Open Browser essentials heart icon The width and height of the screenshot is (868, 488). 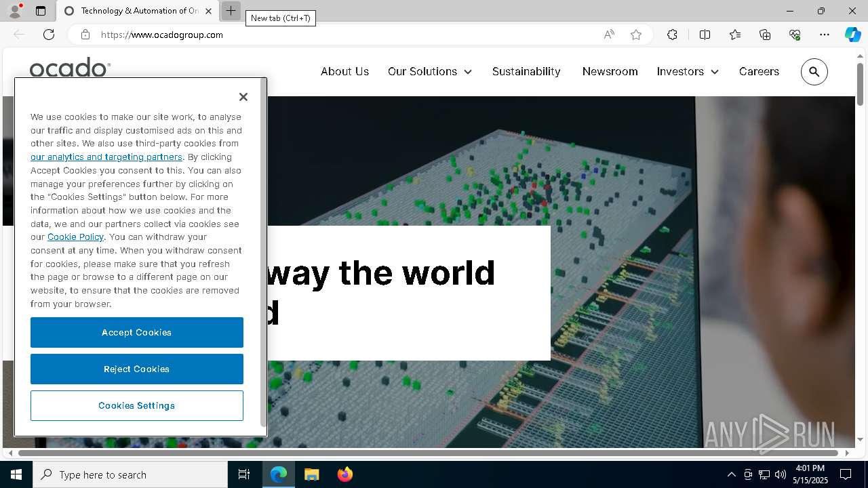pos(795,35)
